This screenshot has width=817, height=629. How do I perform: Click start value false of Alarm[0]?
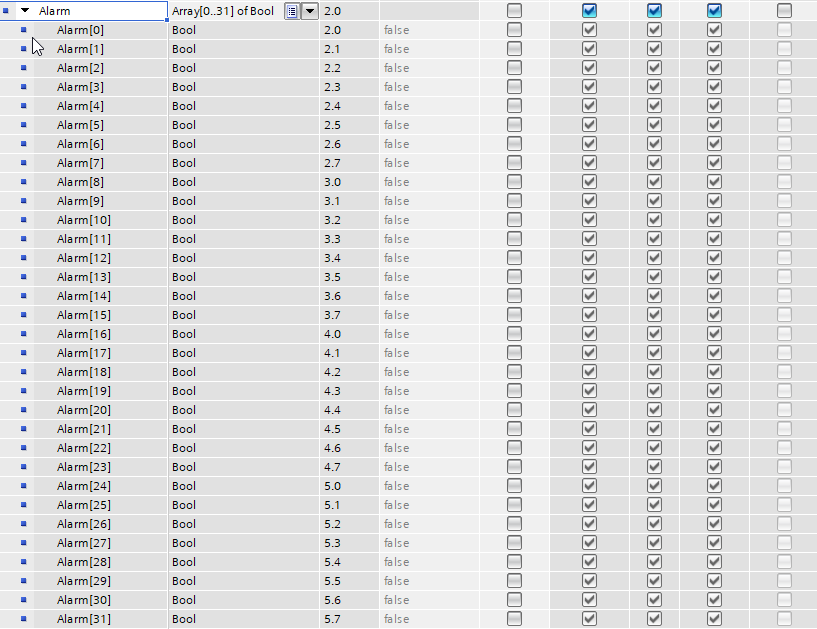397,30
